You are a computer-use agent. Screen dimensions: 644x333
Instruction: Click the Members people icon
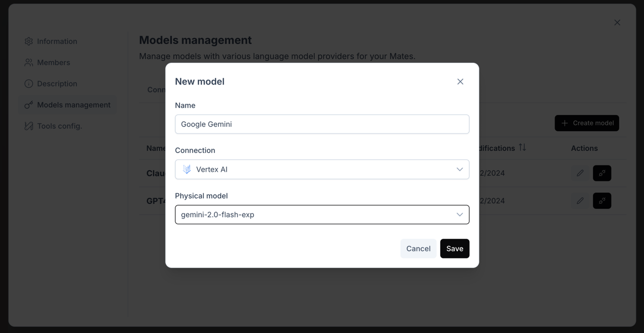(29, 63)
